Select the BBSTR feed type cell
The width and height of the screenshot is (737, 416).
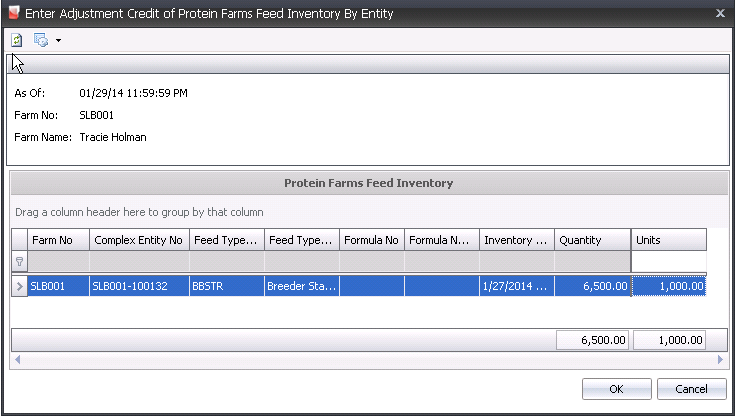point(227,286)
